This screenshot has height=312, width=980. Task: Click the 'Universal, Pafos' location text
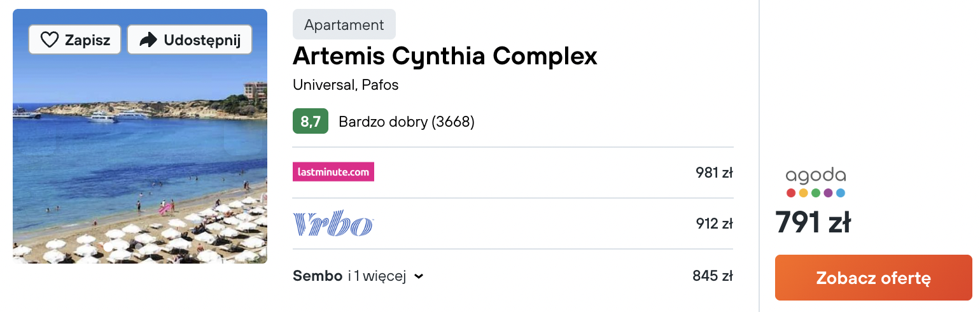pyautogui.click(x=346, y=85)
